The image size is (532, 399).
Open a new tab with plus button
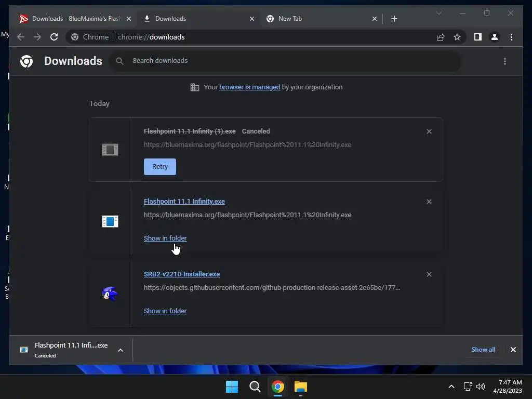click(394, 19)
